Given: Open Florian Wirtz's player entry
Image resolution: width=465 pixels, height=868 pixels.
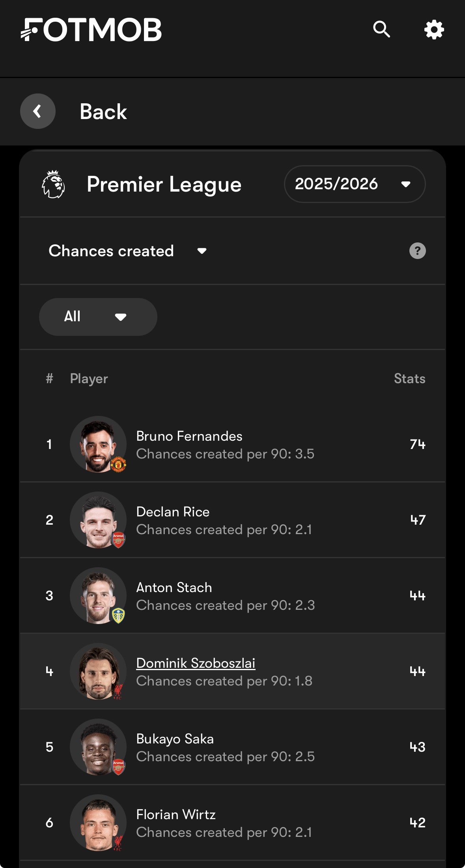Looking at the screenshot, I should tap(176, 815).
